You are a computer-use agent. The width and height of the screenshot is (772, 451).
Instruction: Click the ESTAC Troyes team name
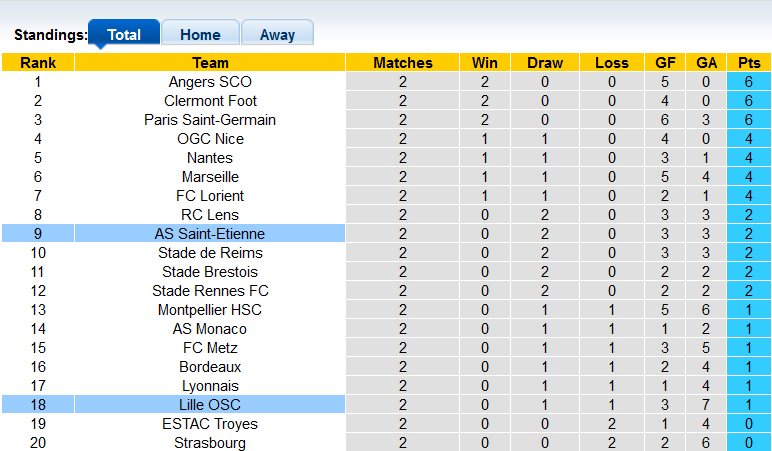(x=210, y=424)
